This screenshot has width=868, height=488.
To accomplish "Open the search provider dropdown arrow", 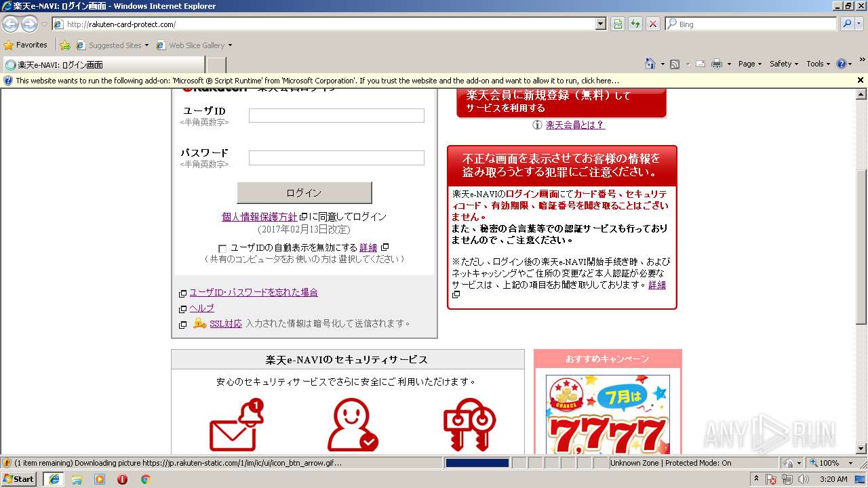I will point(860,24).
